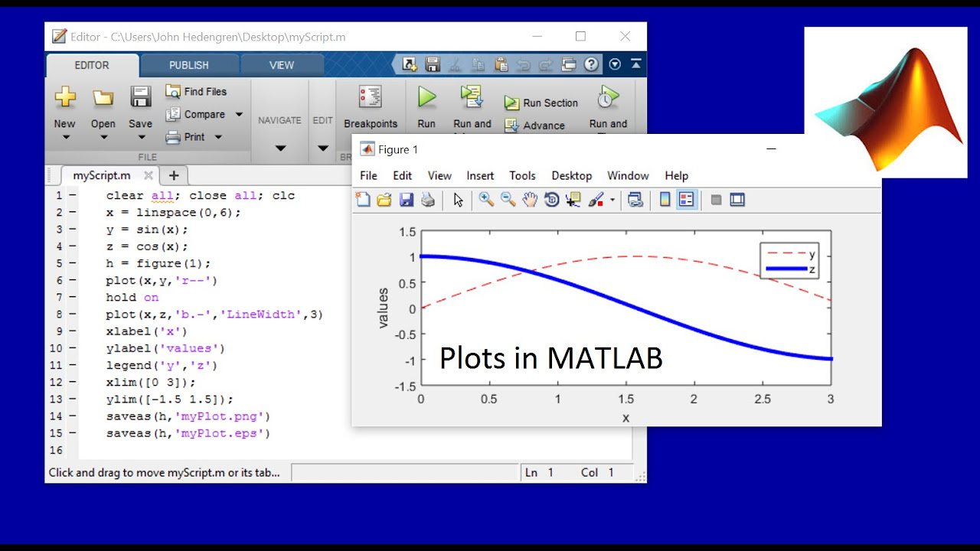980x551 pixels.
Task: Activate the Rotate 3D tool
Action: click(551, 200)
